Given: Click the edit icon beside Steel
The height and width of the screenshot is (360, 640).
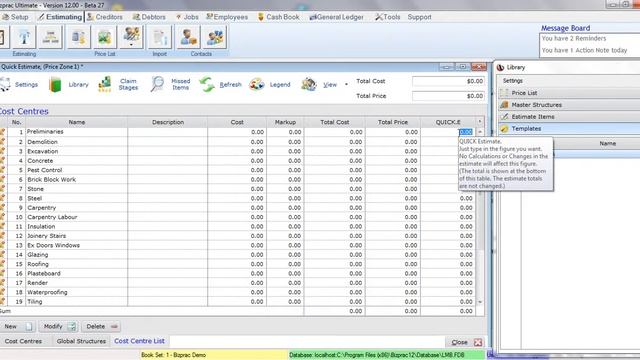Looking at the screenshot, I should click(x=2, y=198).
